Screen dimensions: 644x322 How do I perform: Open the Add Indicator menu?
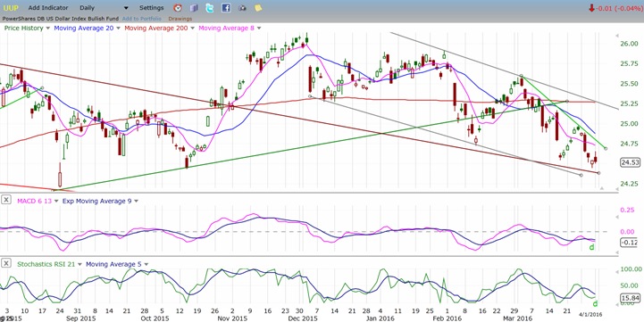(47, 8)
